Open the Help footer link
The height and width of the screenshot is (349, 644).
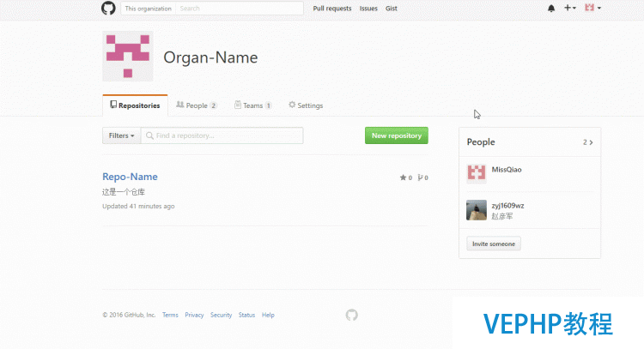click(268, 315)
